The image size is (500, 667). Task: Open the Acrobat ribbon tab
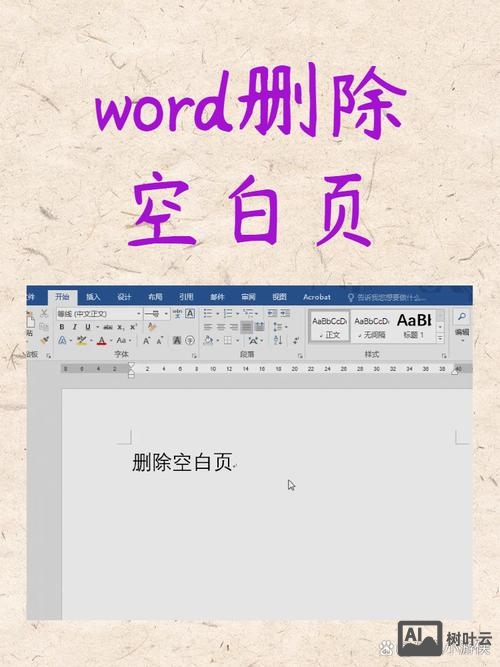click(317, 297)
